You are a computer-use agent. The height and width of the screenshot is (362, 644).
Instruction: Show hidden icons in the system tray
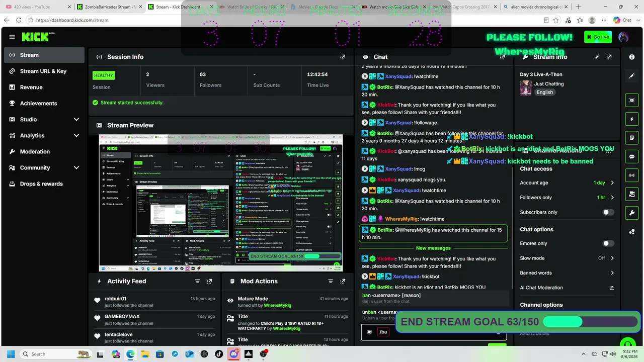pos(584,354)
